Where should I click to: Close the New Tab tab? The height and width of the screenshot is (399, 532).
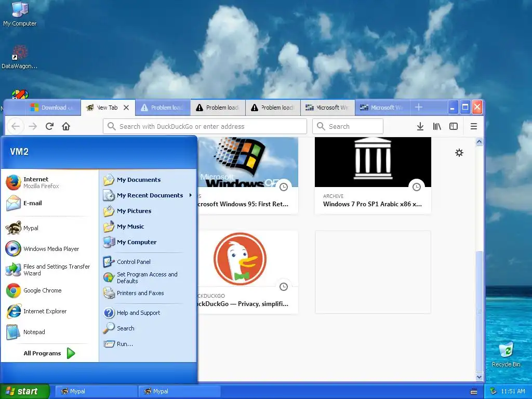(x=126, y=108)
